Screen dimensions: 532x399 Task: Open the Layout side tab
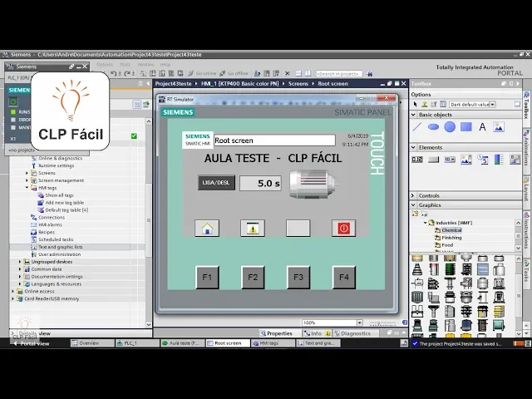pos(526,188)
